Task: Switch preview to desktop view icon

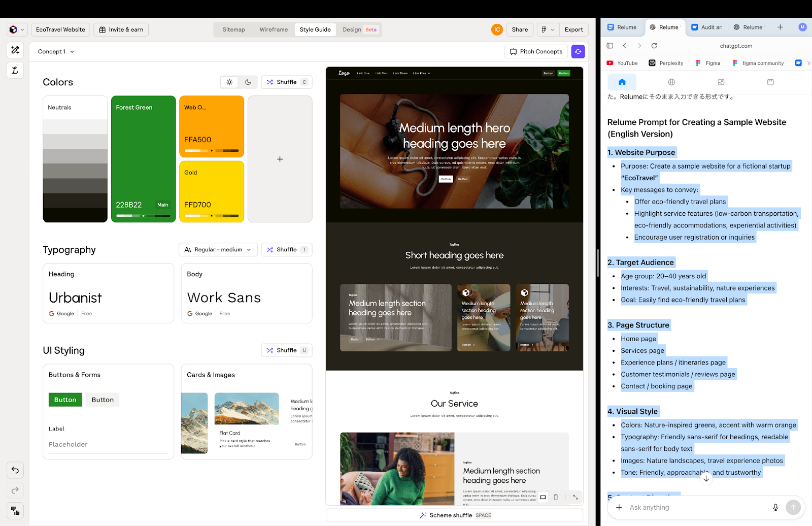Action: point(543,497)
